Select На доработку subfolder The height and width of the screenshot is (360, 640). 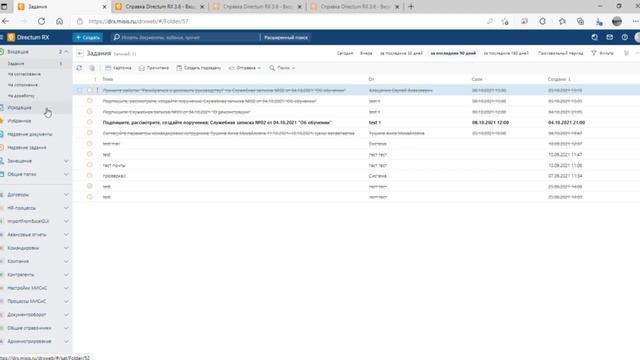[x=21, y=96]
